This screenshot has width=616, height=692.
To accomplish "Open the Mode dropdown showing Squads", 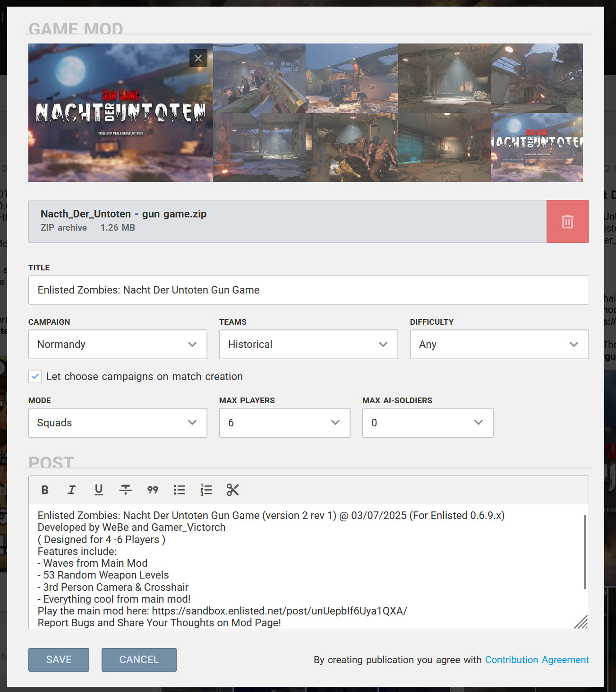I will (118, 423).
